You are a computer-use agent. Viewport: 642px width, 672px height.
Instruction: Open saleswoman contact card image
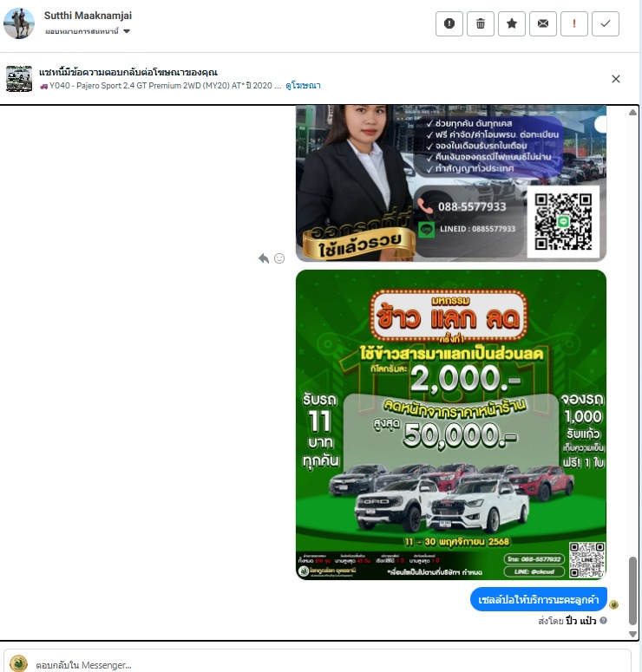(x=451, y=183)
